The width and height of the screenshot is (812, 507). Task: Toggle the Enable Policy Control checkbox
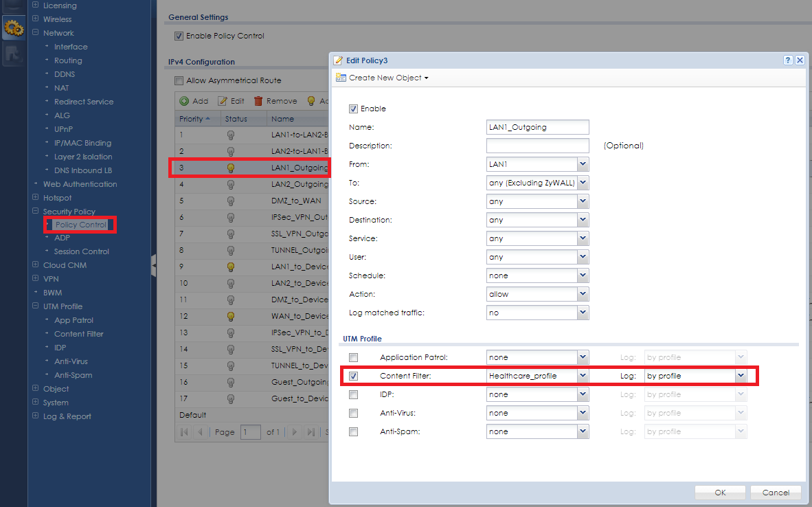coord(179,36)
